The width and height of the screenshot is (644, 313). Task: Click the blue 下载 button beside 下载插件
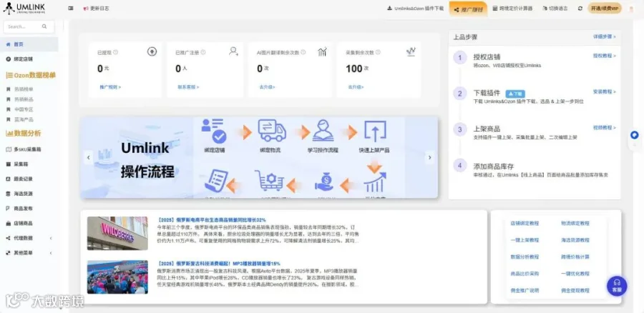[x=515, y=94]
